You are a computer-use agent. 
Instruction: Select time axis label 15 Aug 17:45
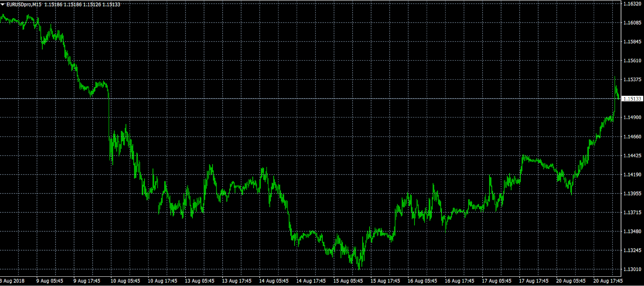[385, 281]
